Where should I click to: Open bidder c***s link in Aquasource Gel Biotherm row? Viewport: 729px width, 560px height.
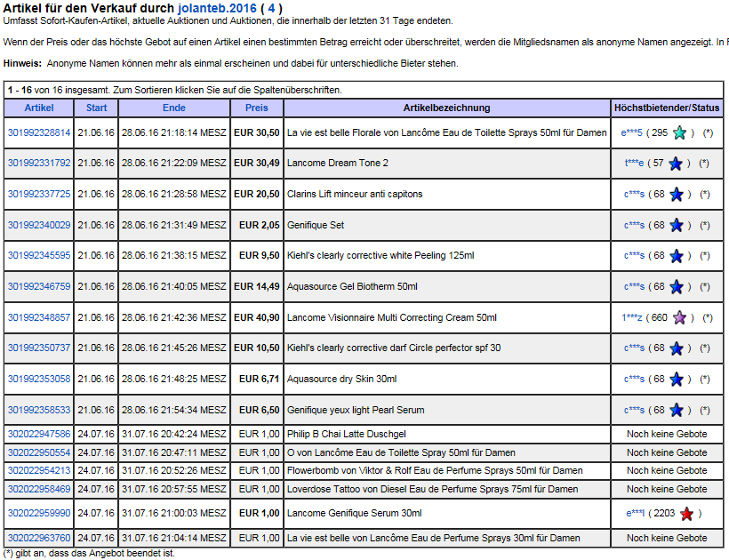634,287
